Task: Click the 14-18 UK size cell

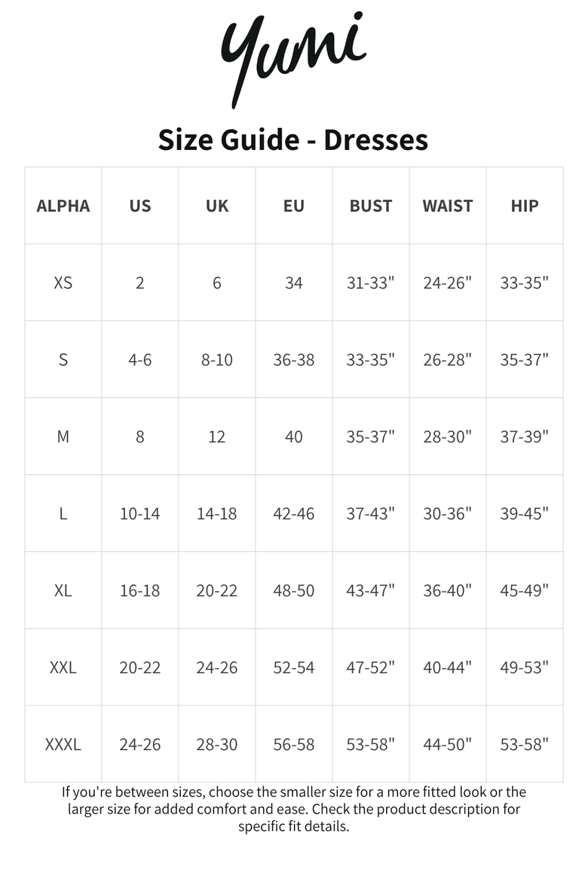Action: pyautogui.click(x=217, y=513)
